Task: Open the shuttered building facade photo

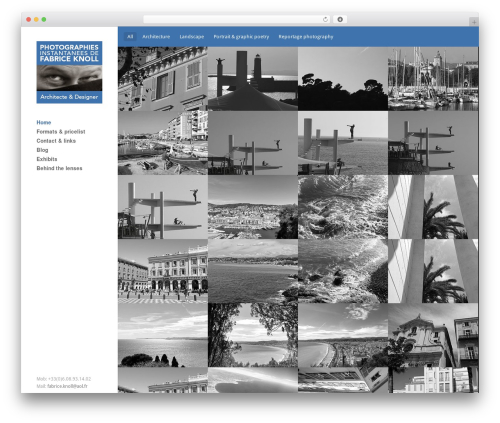Action: (163, 79)
